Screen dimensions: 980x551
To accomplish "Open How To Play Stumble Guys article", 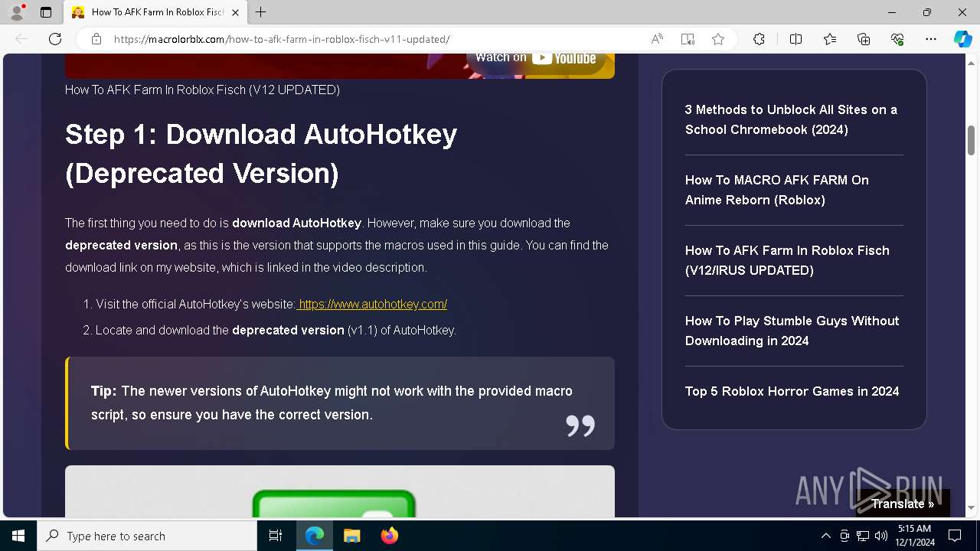I will [792, 331].
